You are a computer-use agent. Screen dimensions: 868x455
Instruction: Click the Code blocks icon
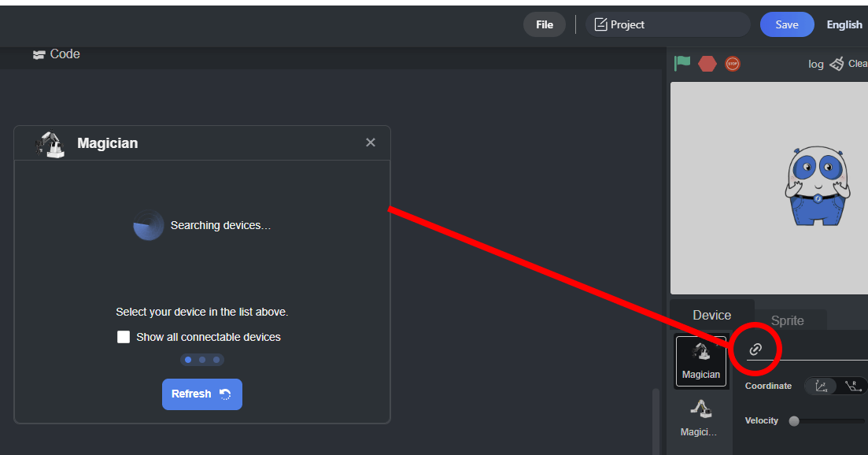[x=39, y=54]
